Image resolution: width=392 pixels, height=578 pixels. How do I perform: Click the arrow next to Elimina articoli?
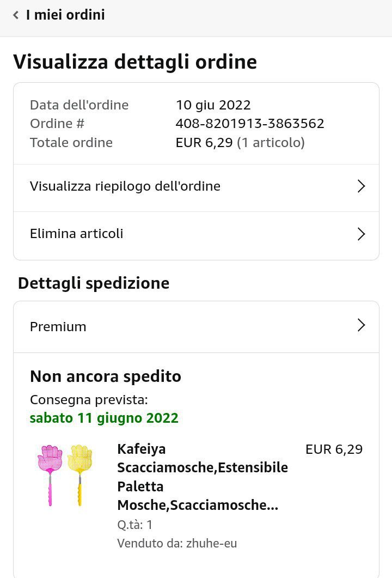[x=360, y=234]
